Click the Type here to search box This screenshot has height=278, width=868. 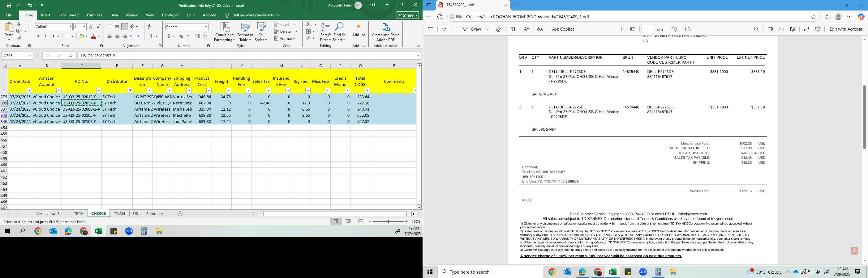pyautogui.click(x=491, y=272)
